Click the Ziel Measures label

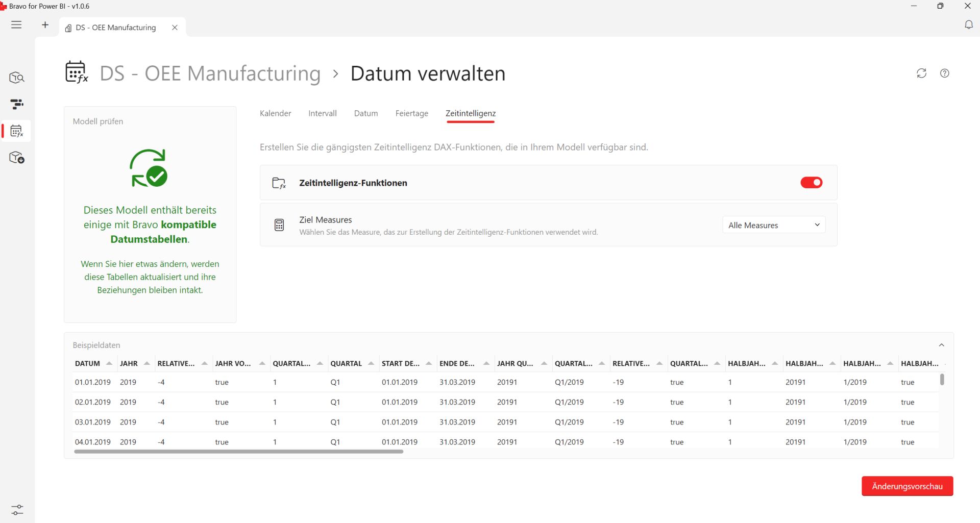click(x=326, y=220)
